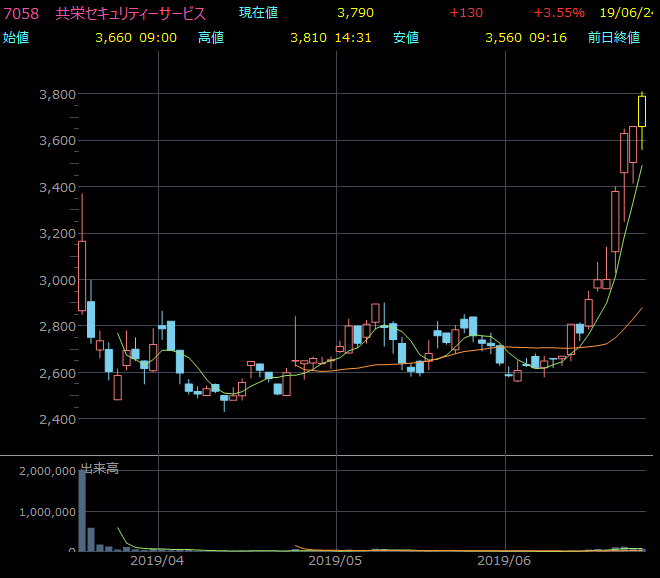Click the 高値 label
This screenshot has width=660, height=578.
pyautogui.click(x=211, y=37)
